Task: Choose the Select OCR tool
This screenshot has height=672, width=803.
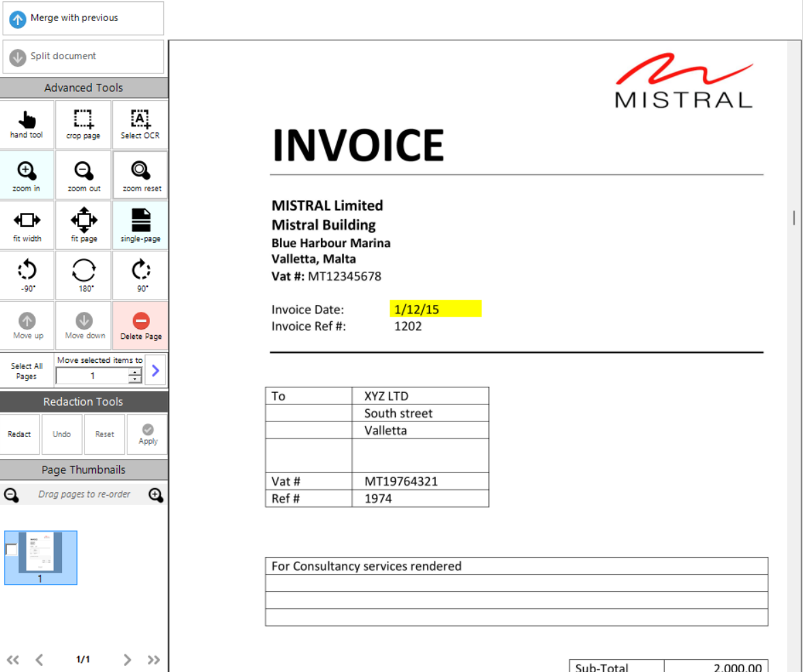Action: [140, 125]
